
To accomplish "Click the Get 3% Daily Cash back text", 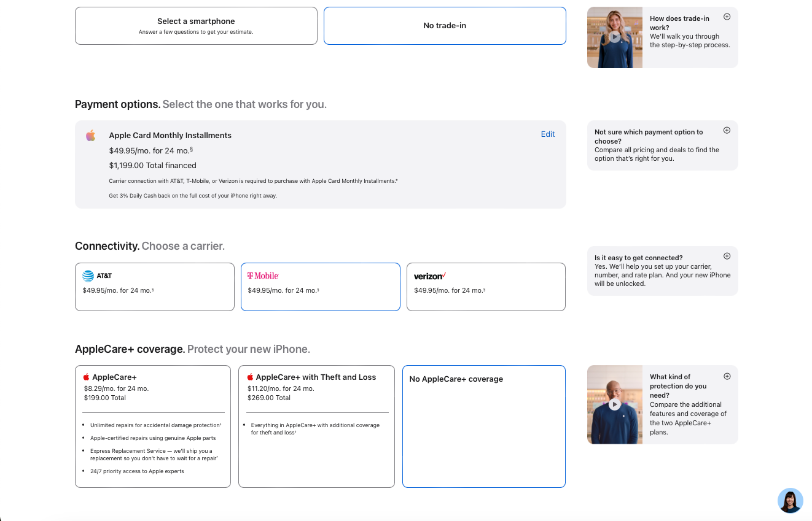I will (x=193, y=196).
